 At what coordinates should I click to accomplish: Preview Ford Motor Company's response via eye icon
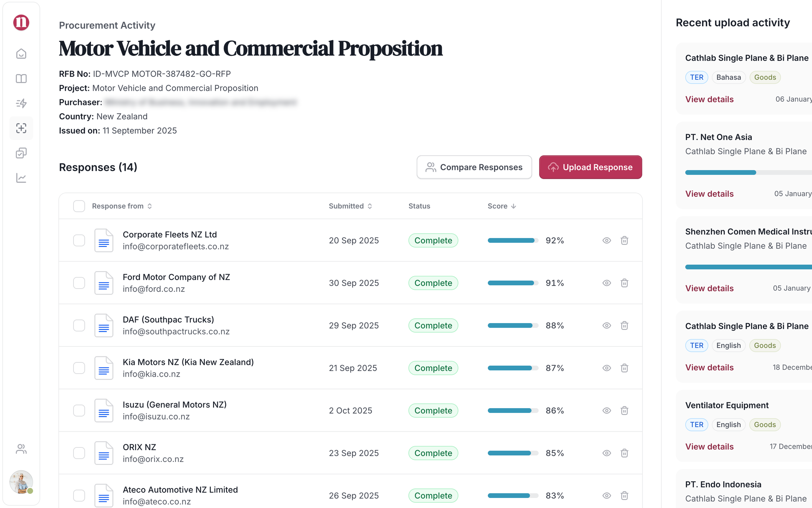[x=606, y=283]
